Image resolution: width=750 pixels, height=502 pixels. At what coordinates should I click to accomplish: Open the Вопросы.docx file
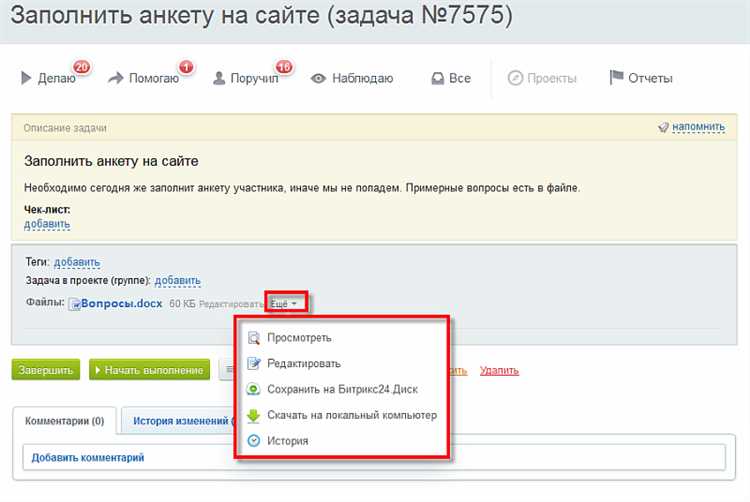coord(121,304)
